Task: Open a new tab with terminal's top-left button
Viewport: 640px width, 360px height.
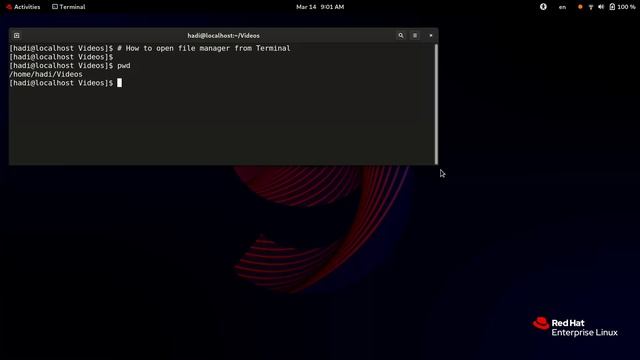Action: (x=17, y=36)
